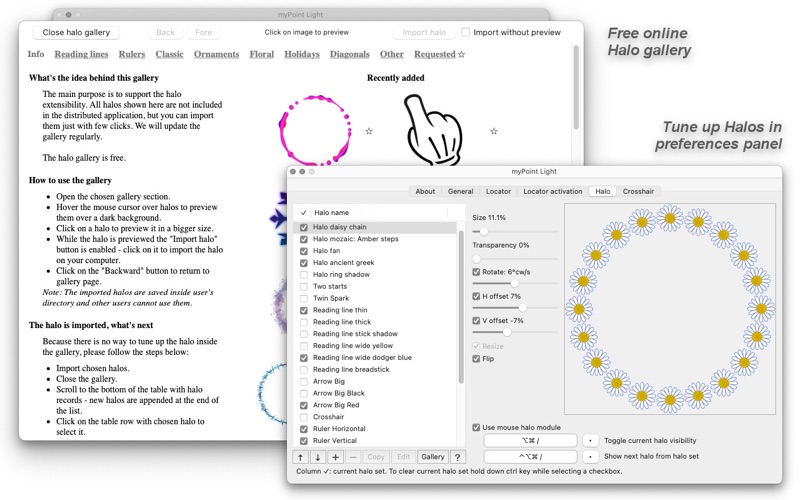Toggle V offset -7% checkbox

point(477,321)
